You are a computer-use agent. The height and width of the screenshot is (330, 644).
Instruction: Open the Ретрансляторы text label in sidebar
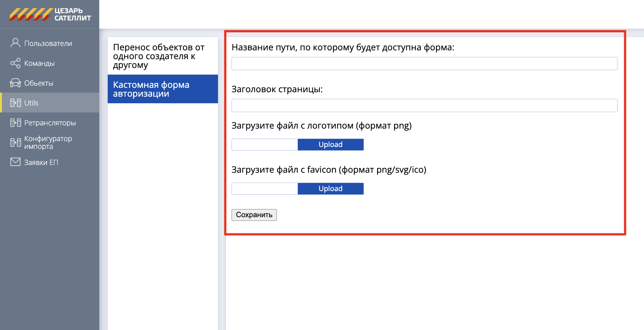pyautogui.click(x=50, y=123)
